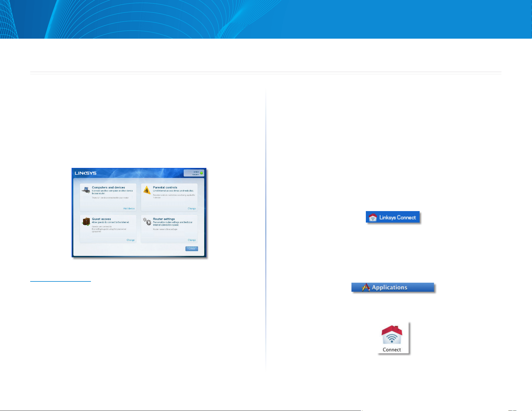
Task: Click Change under Parental controls
Action: click(192, 208)
